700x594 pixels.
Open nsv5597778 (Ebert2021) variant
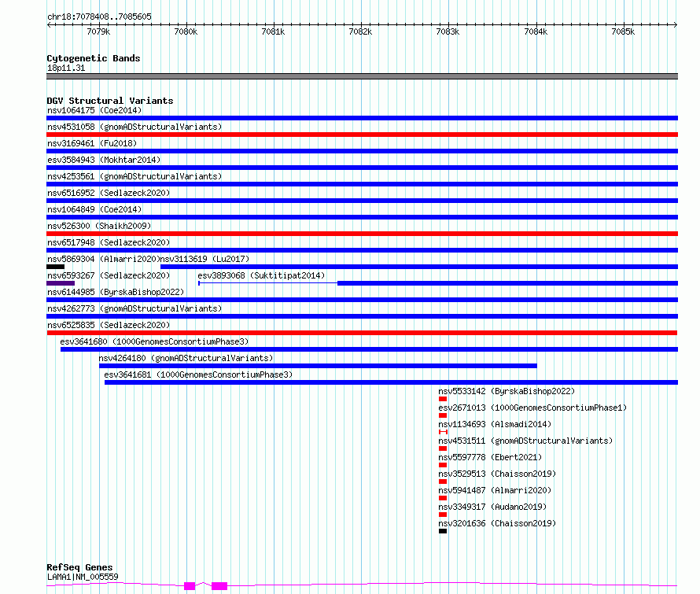click(490, 457)
